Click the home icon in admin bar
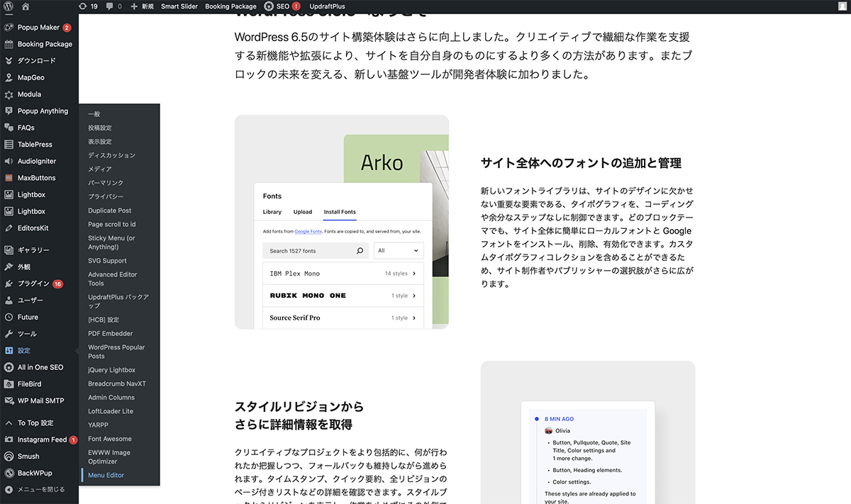Viewport: 851px width, 504px height. tap(26, 6)
